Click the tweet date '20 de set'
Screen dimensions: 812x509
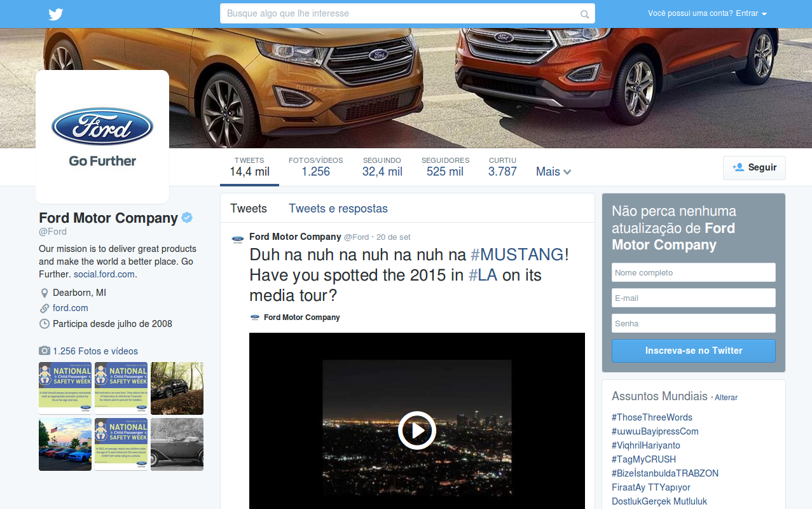coord(394,237)
